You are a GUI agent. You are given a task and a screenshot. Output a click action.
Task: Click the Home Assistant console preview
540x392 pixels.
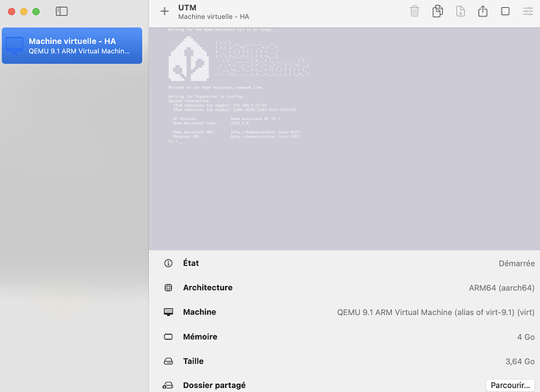click(344, 139)
